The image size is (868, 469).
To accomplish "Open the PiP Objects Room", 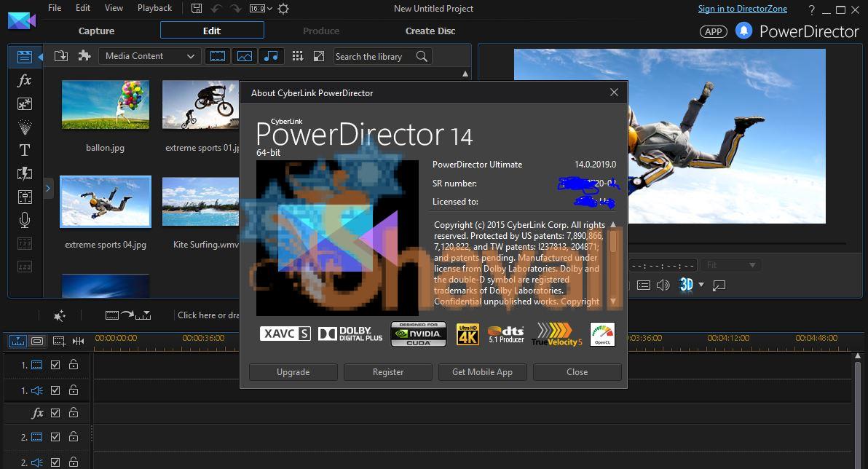I will pos(24,103).
